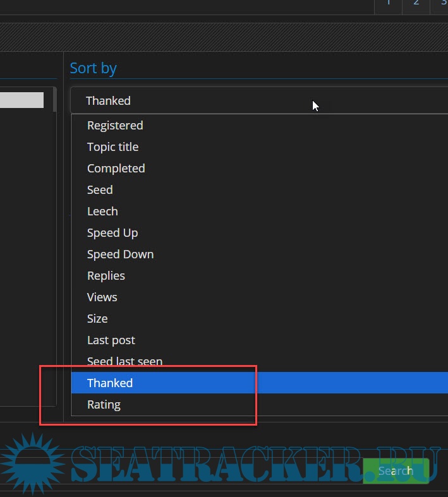
Task: Select Seed last seen option
Action: [124, 362]
